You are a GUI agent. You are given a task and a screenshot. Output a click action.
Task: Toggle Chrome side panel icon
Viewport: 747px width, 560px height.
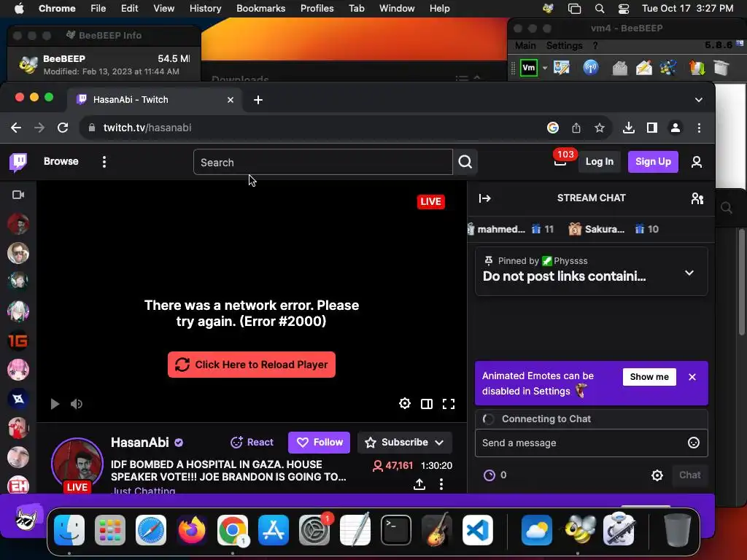coord(651,128)
